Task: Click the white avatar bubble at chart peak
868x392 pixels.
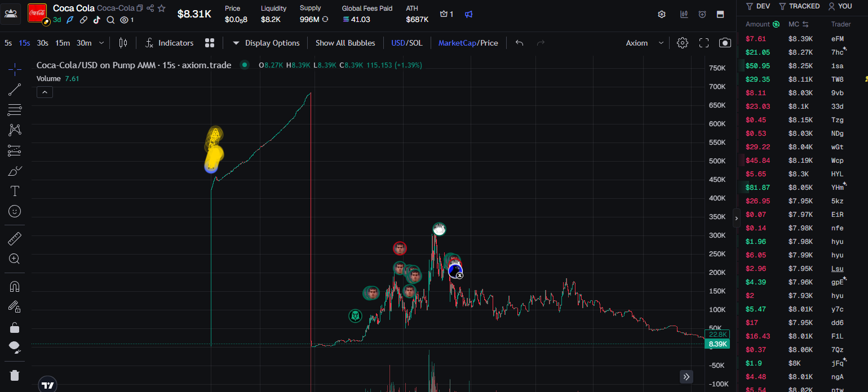Action: 440,229
